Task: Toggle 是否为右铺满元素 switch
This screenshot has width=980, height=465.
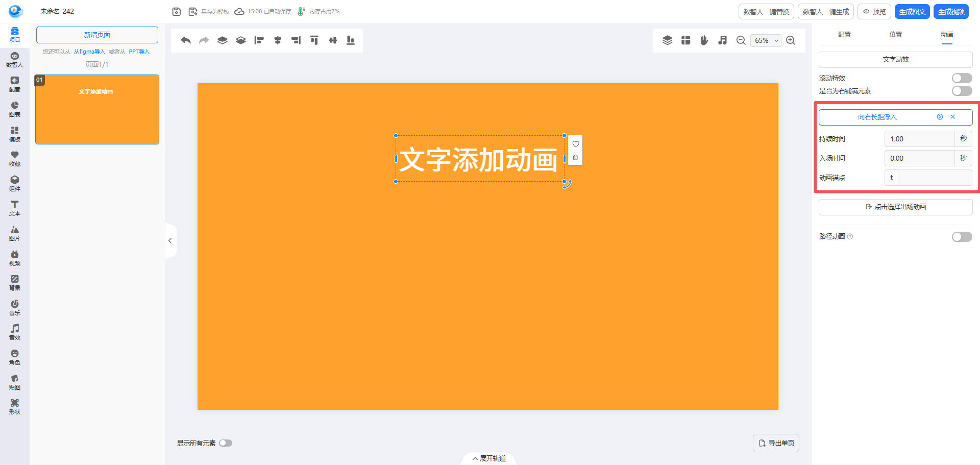Action: (x=962, y=91)
